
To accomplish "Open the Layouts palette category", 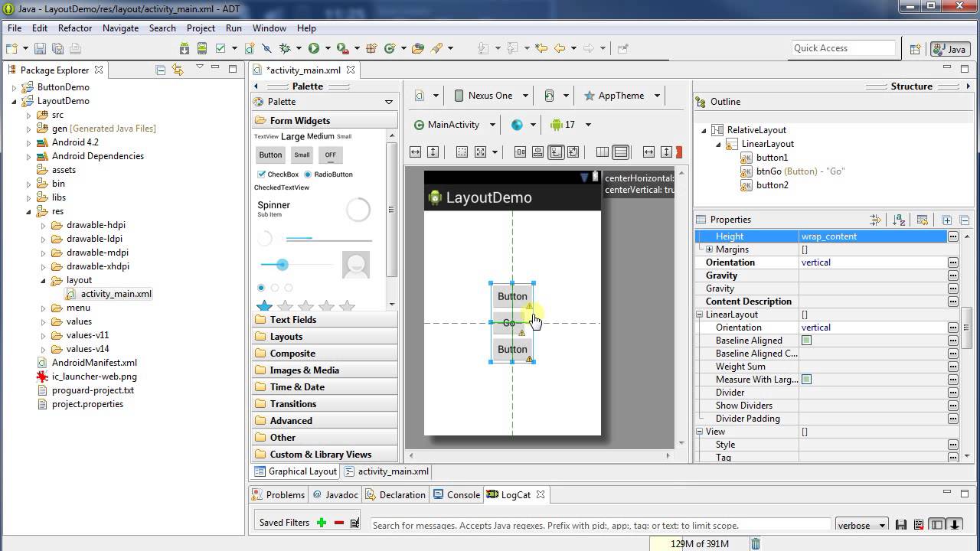I will point(325,337).
